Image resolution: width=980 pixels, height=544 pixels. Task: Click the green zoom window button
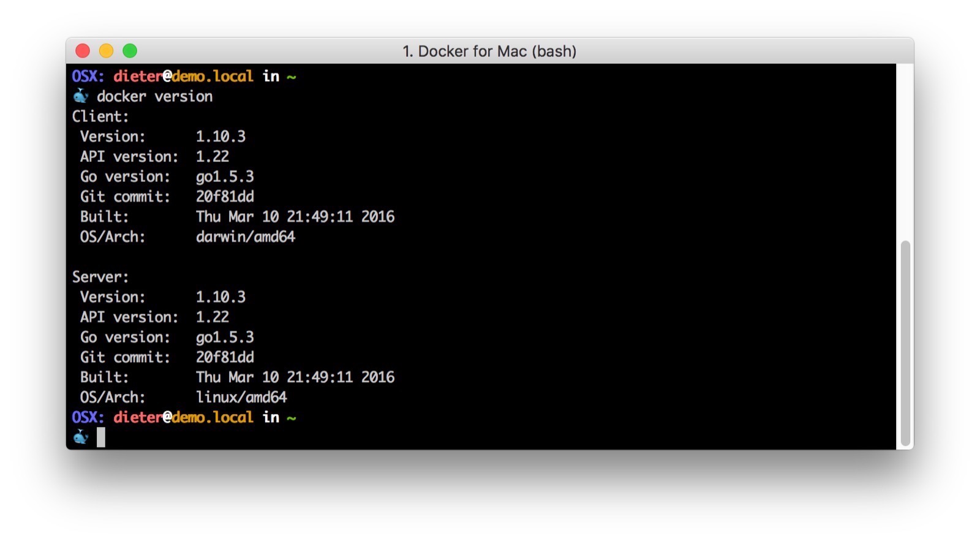(130, 51)
